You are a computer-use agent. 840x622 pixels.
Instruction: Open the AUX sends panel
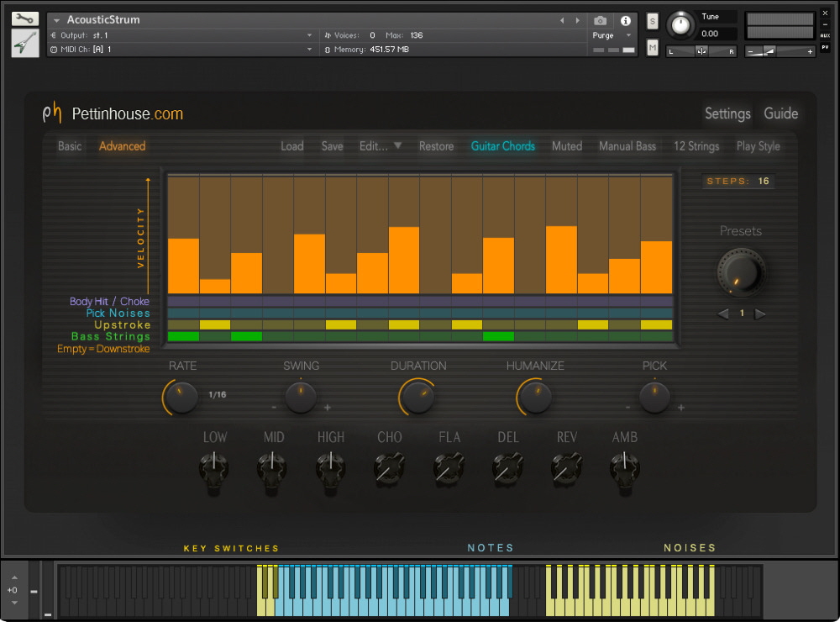(x=827, y=36)
